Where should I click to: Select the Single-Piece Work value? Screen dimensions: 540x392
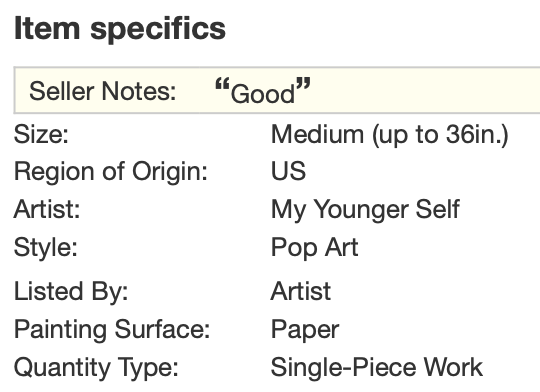point(377,368)
